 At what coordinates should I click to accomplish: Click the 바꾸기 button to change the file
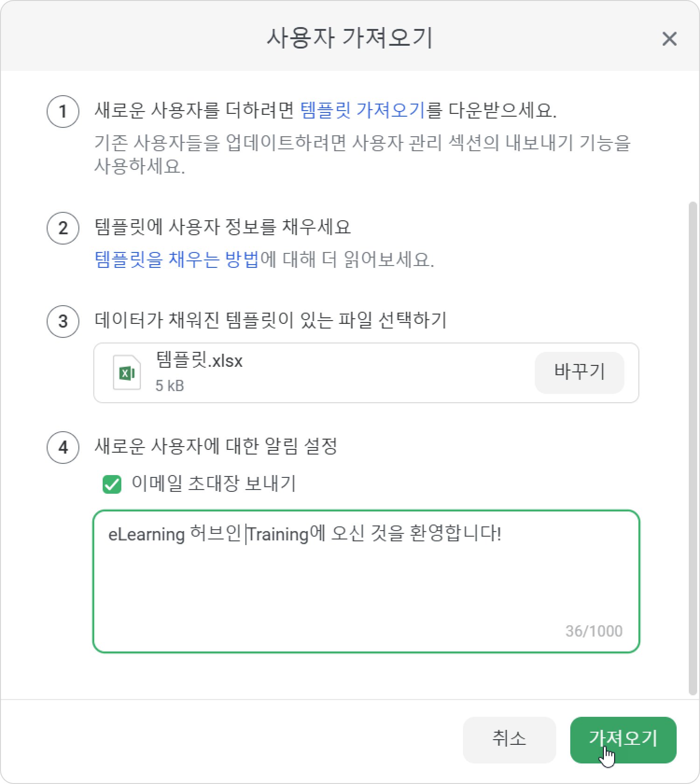pyautogui.click(x=579, y=372)
